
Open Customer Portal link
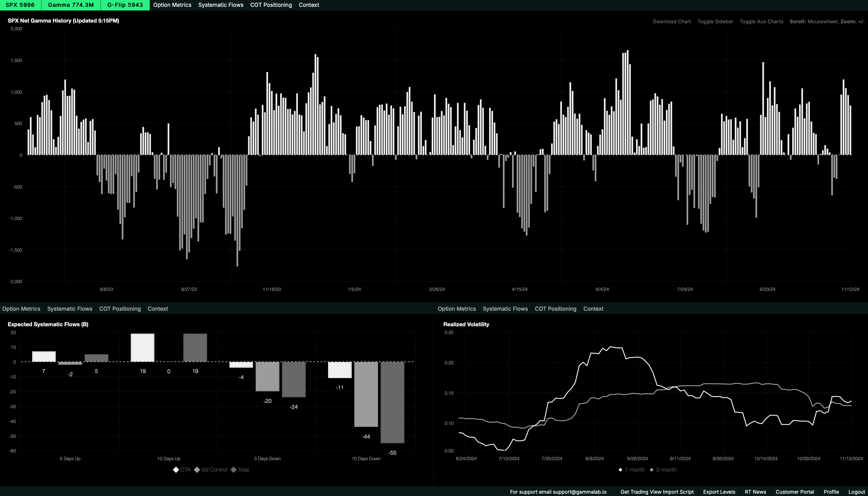795,492
